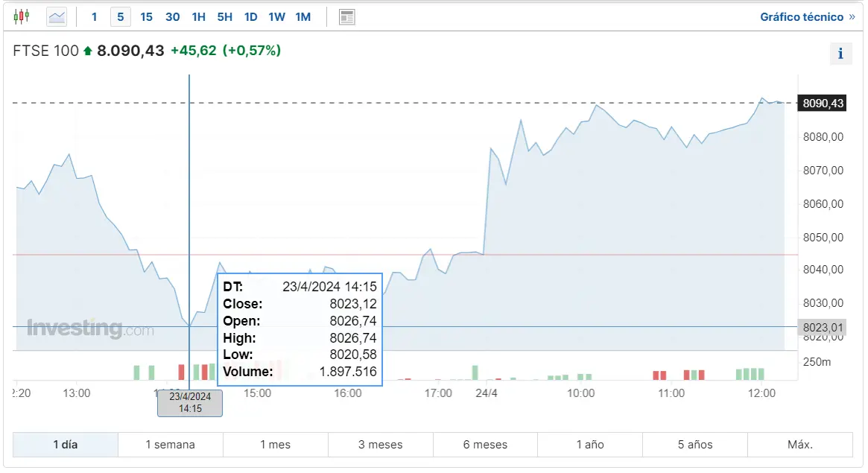
Task: Select the 15 minute interval
Action: click(x=146, y=17)
